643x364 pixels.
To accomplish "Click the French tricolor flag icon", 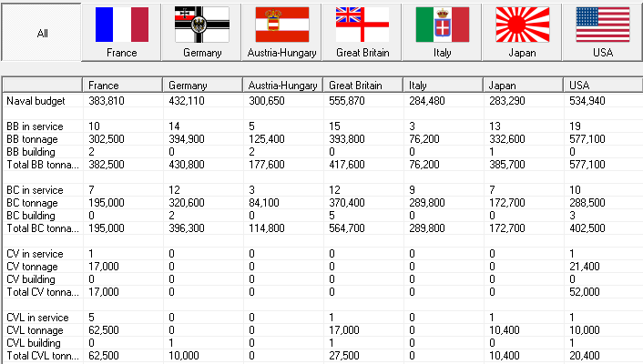I will 121,25.
